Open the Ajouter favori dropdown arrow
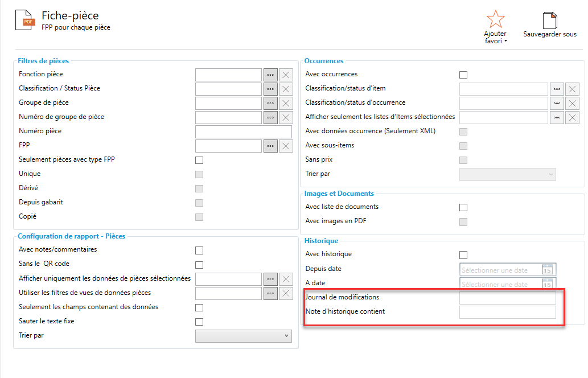 click(x=506, y=42)
